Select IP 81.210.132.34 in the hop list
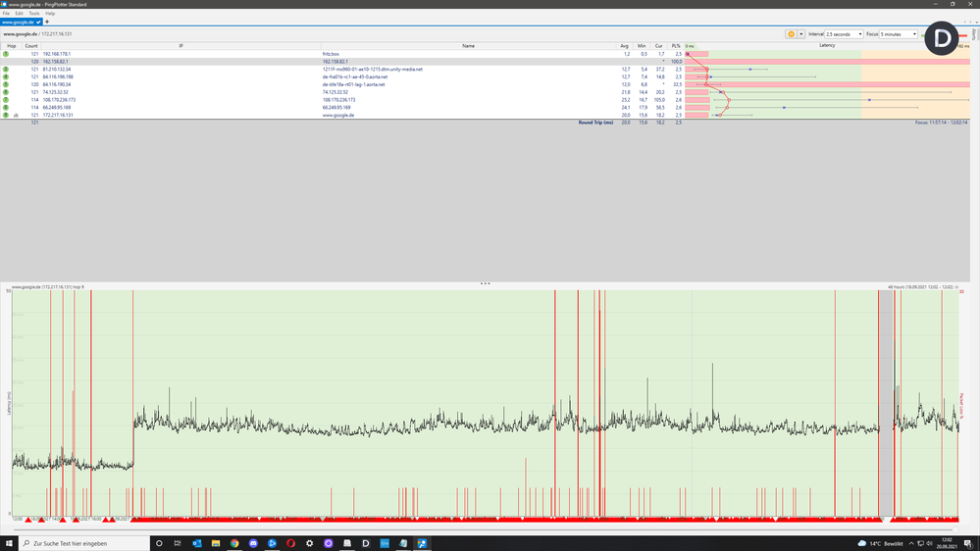The image size is (980, 551). [x=57, y=70]
